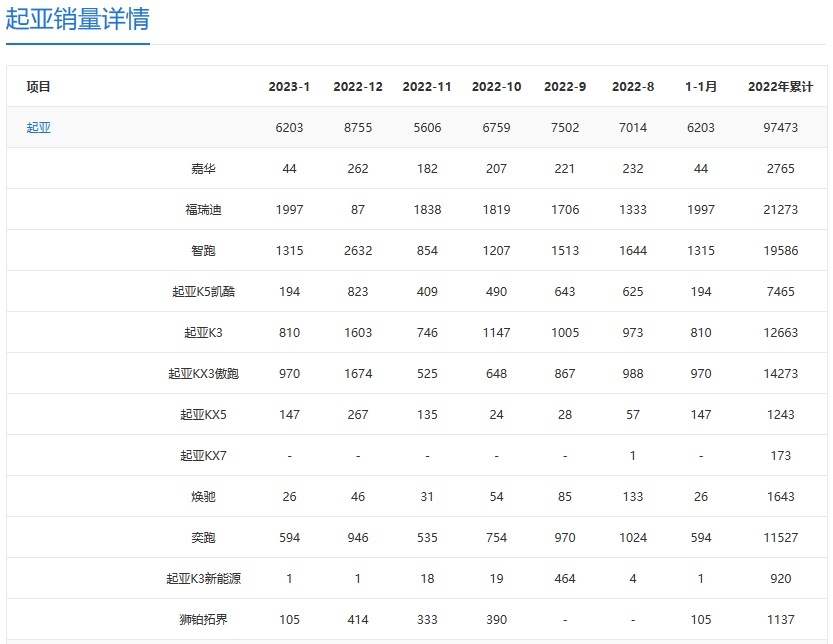Select 起亚K5凯酷 2022-9 value 643
The height and width of the screenshot is (644, 833).
(x=565, y=291)
